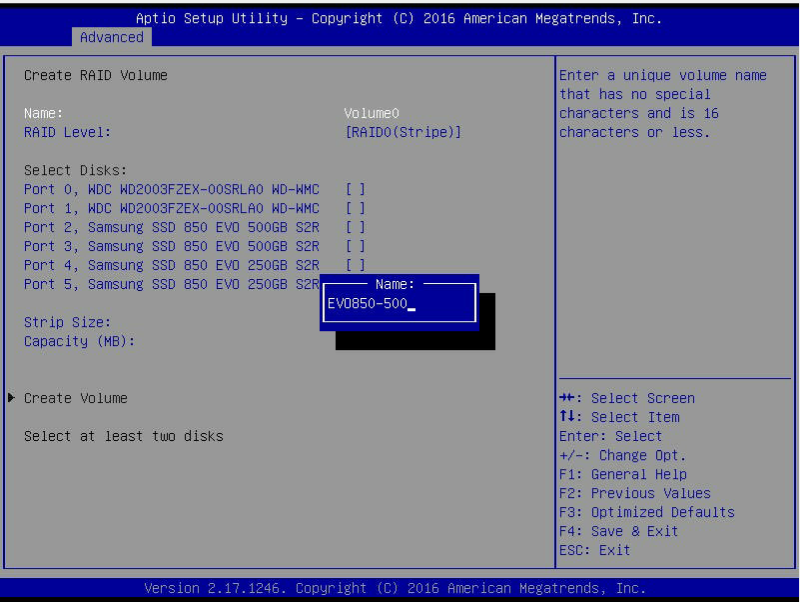Click the volume name help description text

click(x=662, y=104)
